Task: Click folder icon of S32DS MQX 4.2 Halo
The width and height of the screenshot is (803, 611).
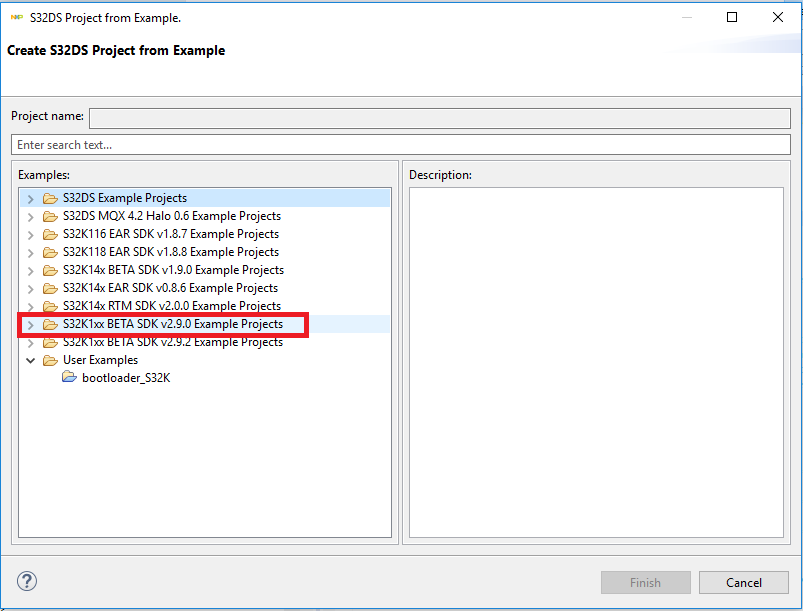Action: pyautogui.click(x=50, y=216)
